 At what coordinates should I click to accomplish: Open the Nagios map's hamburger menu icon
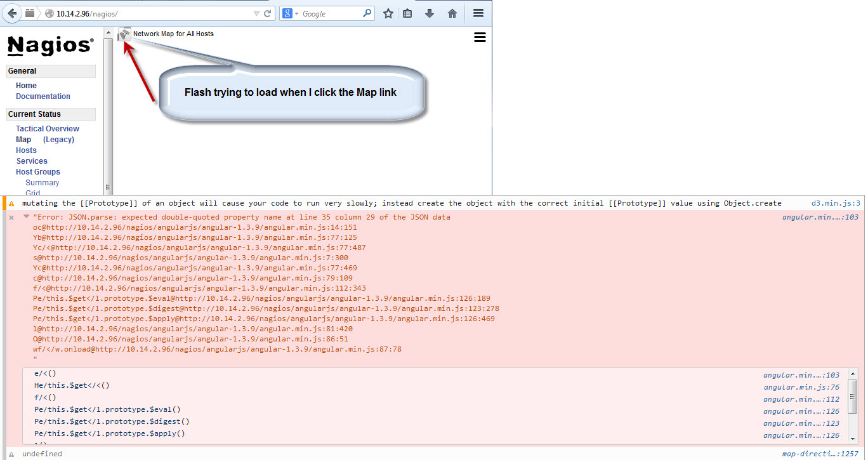[x=480, y=37]
